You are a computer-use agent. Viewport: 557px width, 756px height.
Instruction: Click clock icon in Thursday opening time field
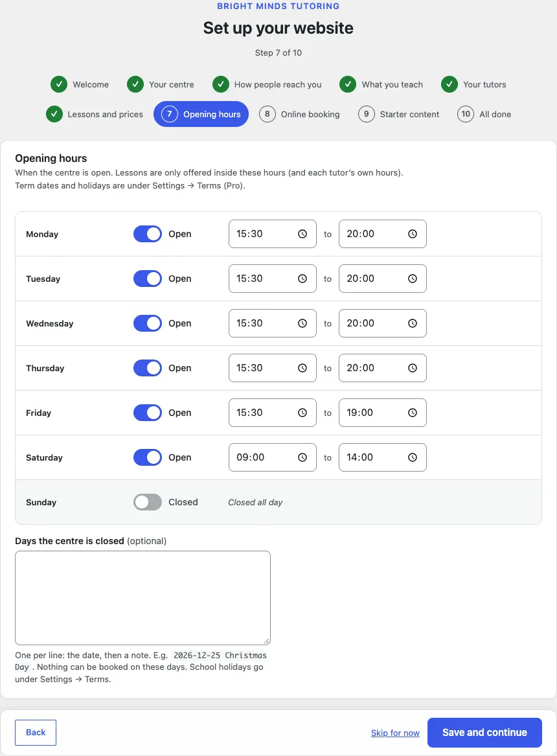click(x=302, y=368)
